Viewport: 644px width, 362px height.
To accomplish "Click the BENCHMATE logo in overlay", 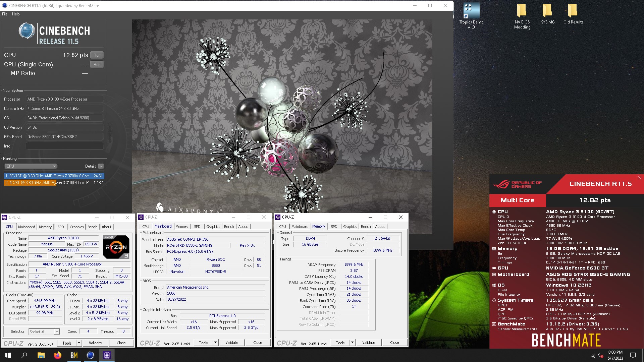I will click(x=566, y=340).
